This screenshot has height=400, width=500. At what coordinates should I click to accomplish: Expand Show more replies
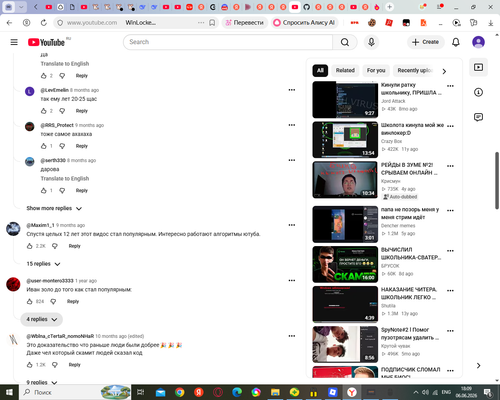pyautogui.click(x=54, y=208)
